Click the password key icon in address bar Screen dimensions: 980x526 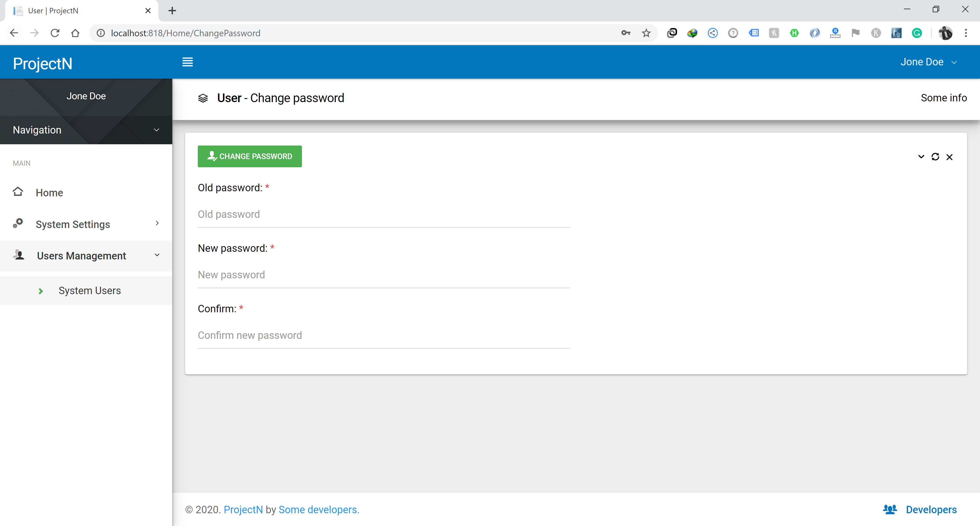(x=626, y=33)
